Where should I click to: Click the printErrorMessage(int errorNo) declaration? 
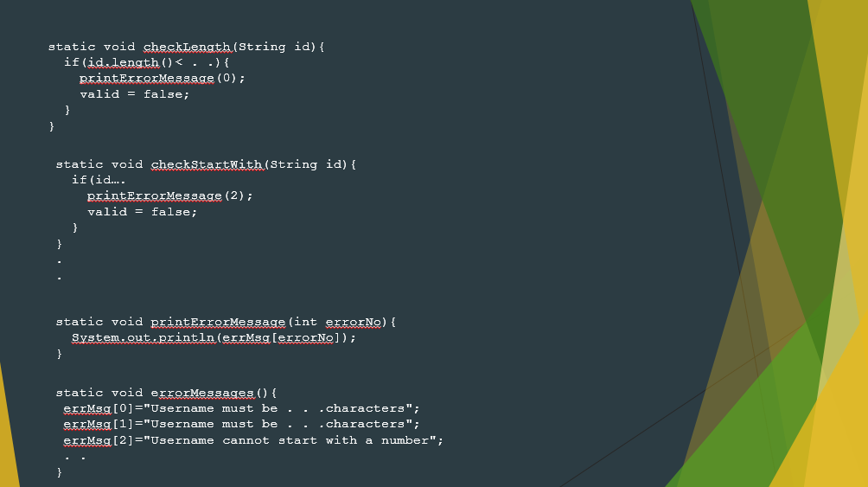[x=226, y=322]
